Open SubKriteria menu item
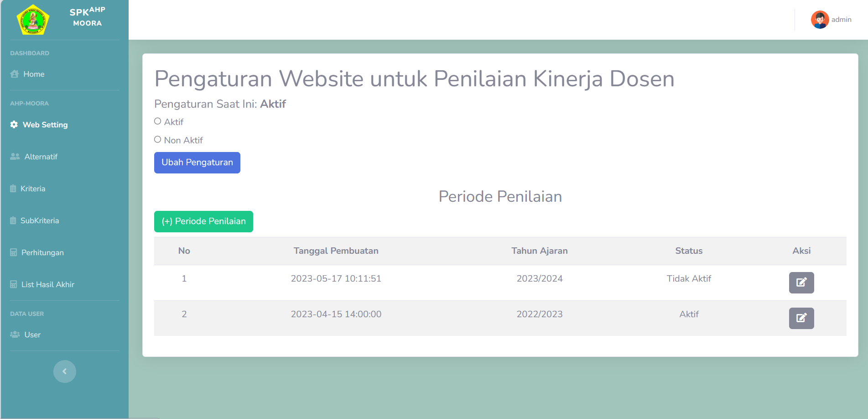Image resolution: width=868 pixels, height=419 pixels. tap(40, 220)
